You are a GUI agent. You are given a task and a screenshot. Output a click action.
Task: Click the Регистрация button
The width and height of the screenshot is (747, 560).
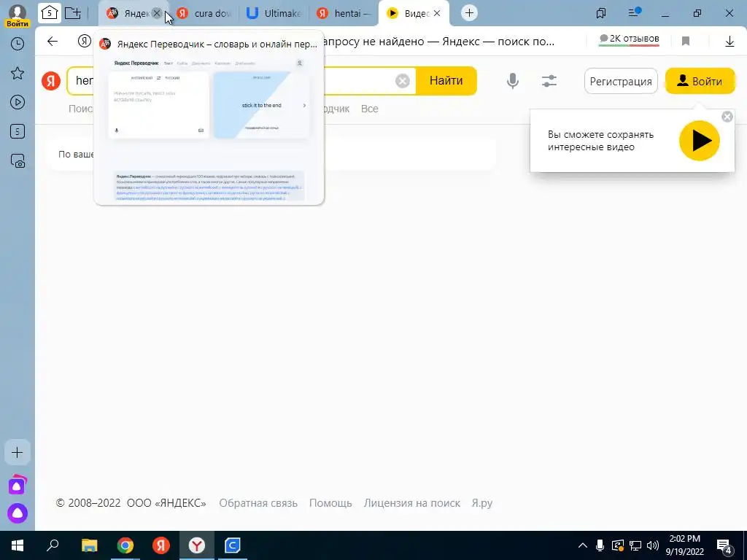621,82
